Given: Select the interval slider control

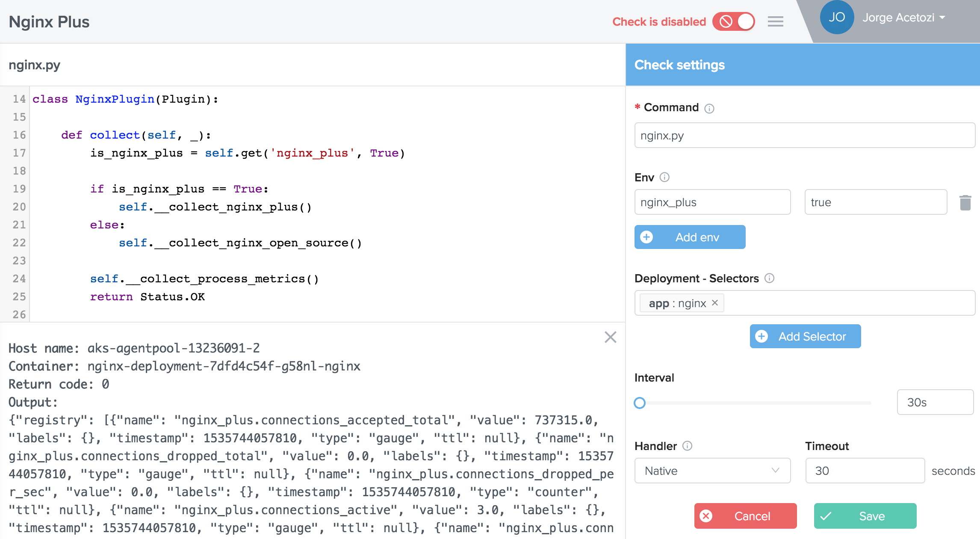Looking at the screenshot, I should pos(640,401).
